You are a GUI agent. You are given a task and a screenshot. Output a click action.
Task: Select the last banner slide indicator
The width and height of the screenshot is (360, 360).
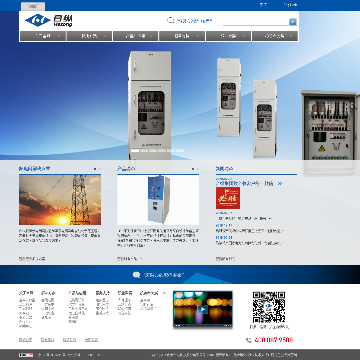pyautogui.click(x=180, y=151)
